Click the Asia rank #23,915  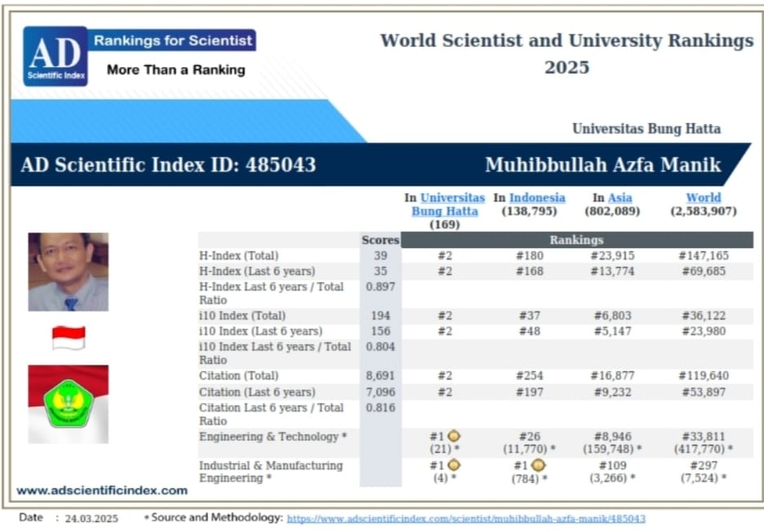[x=612, y=255]
